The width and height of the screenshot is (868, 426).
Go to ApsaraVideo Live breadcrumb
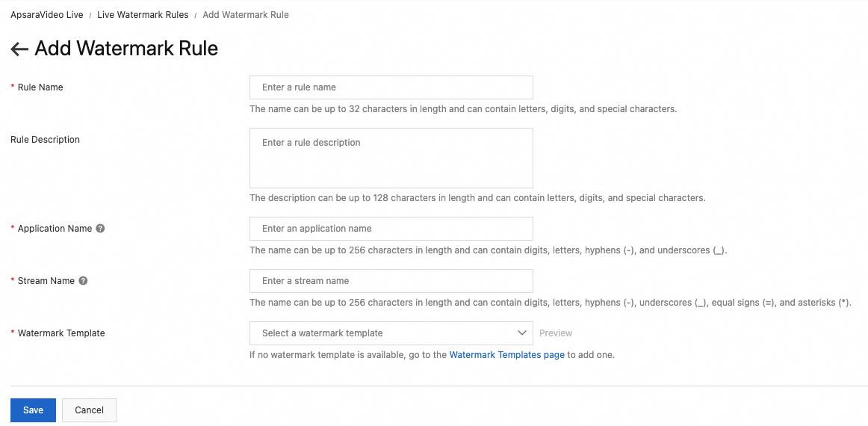point(47,15)
